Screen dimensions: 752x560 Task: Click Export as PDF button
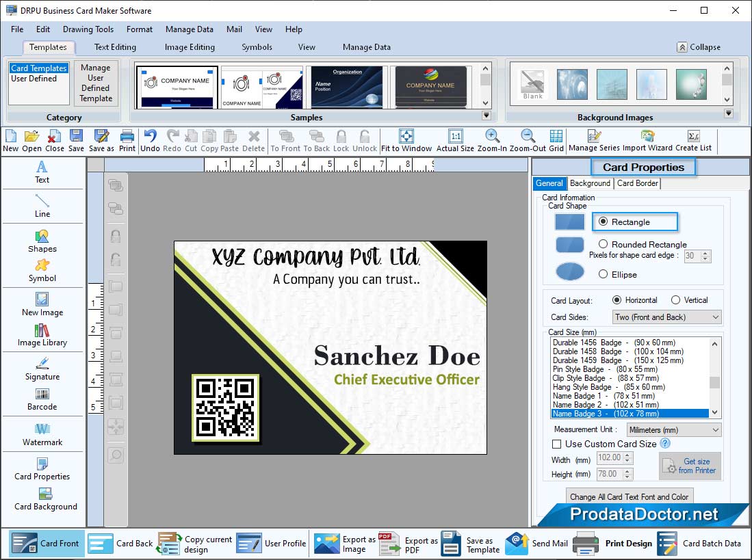[x=408, y=544]
